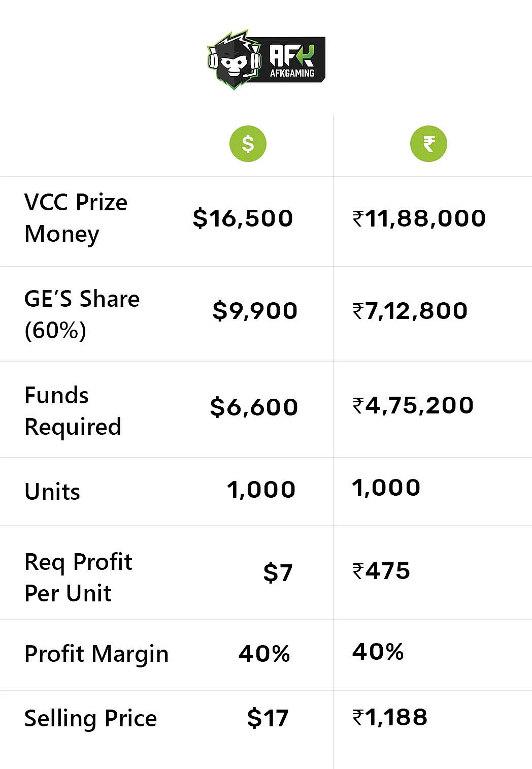Select the Funds Required label
This screenshot has height=769, width=532.
tap(73, 410)
